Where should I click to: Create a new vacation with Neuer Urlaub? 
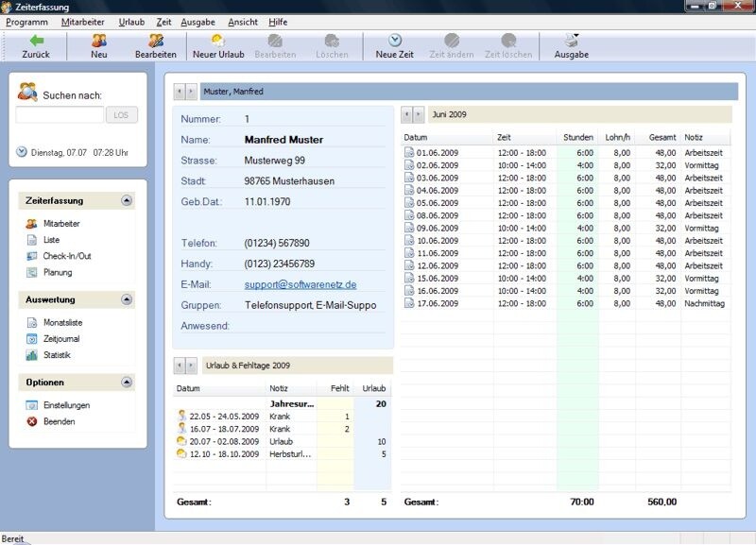218,46
